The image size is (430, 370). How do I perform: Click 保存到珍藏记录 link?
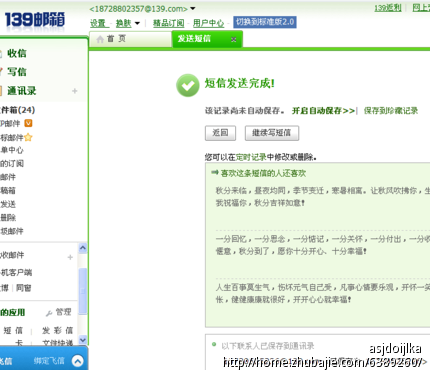tap(391, 111)
